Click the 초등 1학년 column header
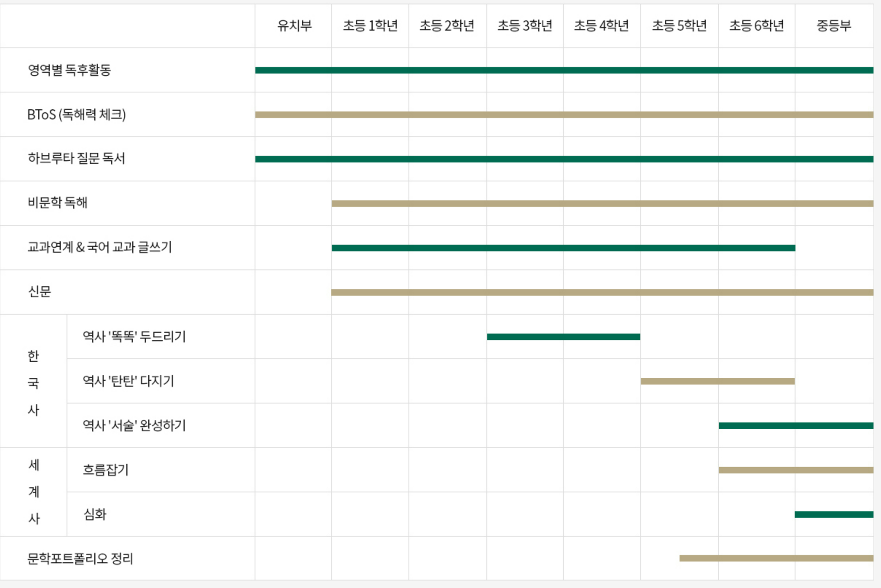Viewport: 881px width, 588px height. pyautogui.click(x=370, y=26)
